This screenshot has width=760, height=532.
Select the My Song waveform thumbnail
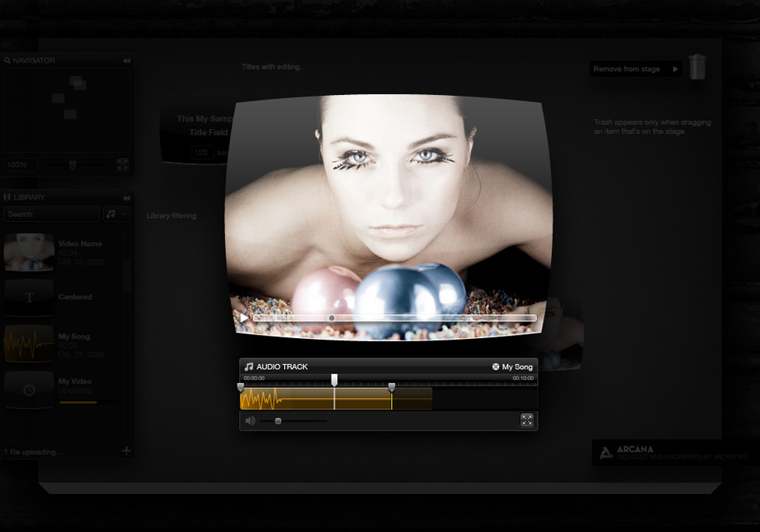(29, 344)
